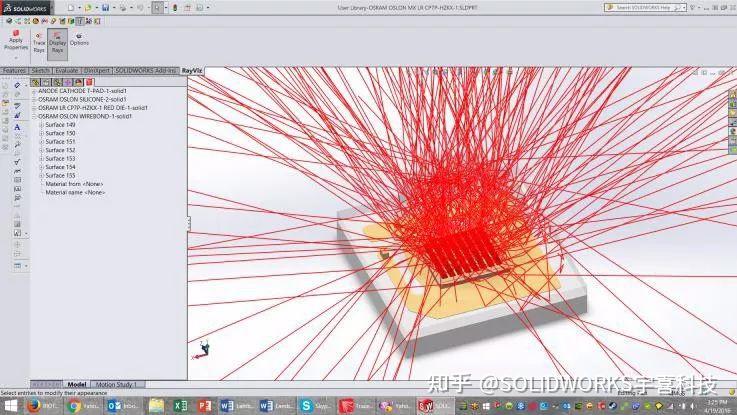737x415 pixels.
Task: Open the dropdown arrow next to New
Action: 79,8
